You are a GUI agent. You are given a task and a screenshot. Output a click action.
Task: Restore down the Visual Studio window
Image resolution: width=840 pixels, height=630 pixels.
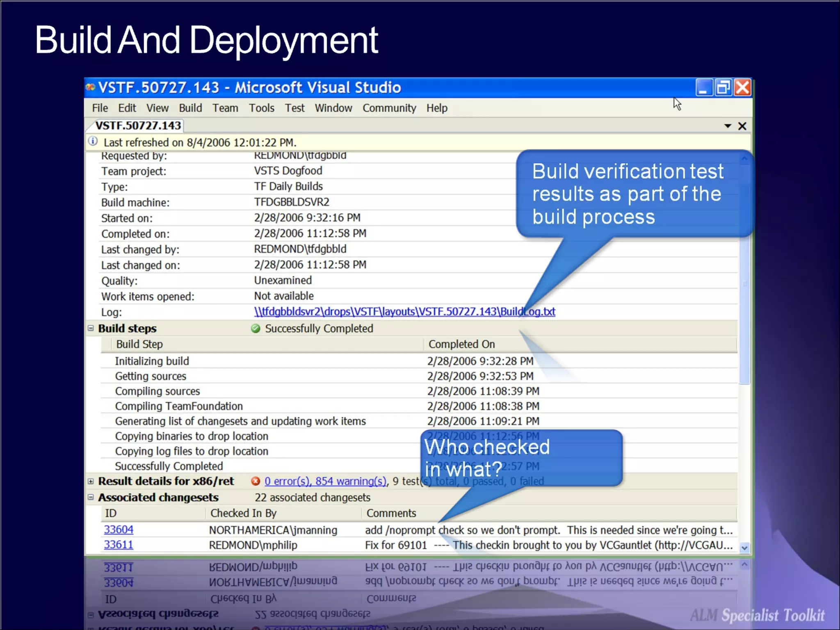point(723,88)
